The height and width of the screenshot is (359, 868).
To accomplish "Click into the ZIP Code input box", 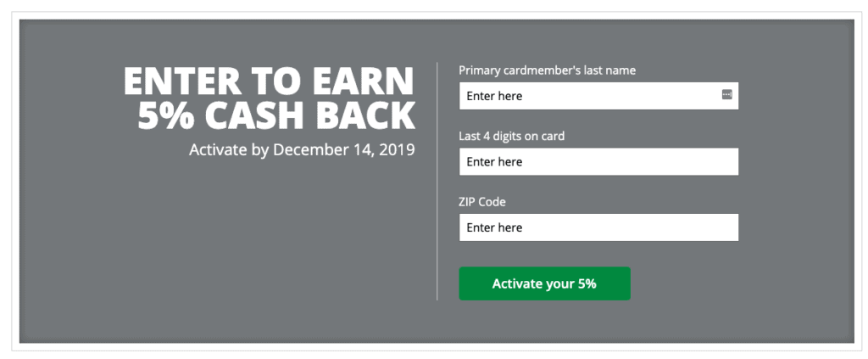I will 598,227.
